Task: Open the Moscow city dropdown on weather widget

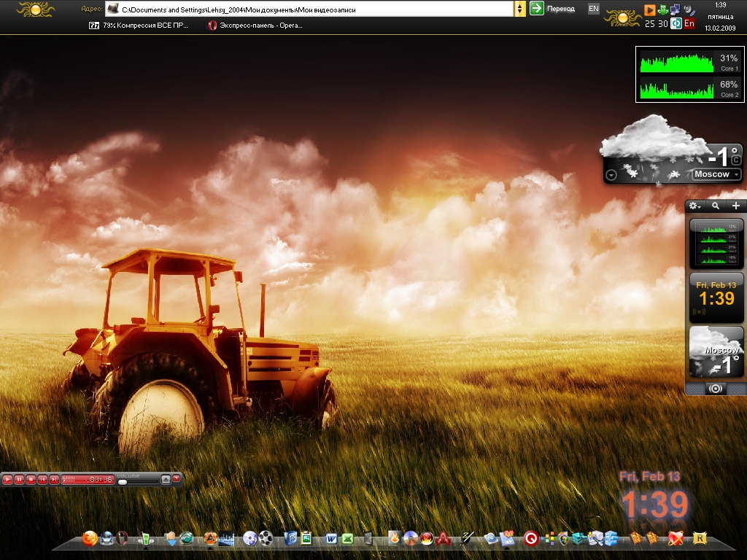Action: pyautogui.click(x=716, y=174)
